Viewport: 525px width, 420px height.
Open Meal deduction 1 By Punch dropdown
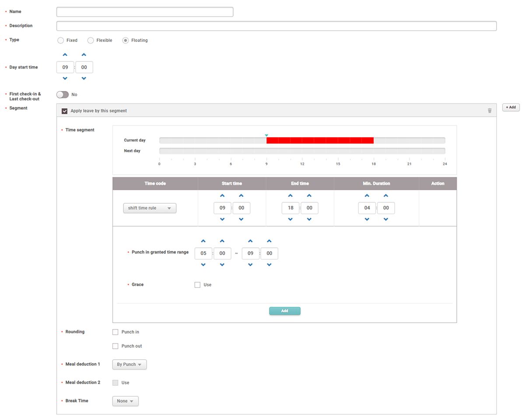click(x=129, y=364)
